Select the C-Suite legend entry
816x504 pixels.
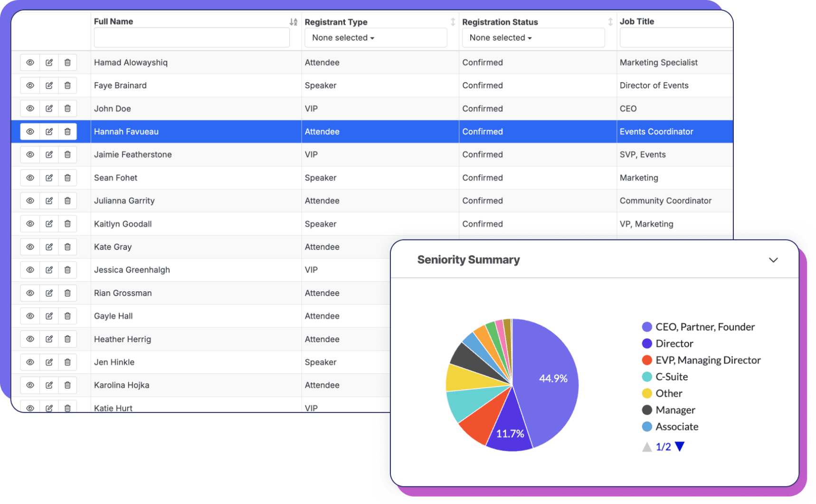pyautogui.click(x=672, y=376)
